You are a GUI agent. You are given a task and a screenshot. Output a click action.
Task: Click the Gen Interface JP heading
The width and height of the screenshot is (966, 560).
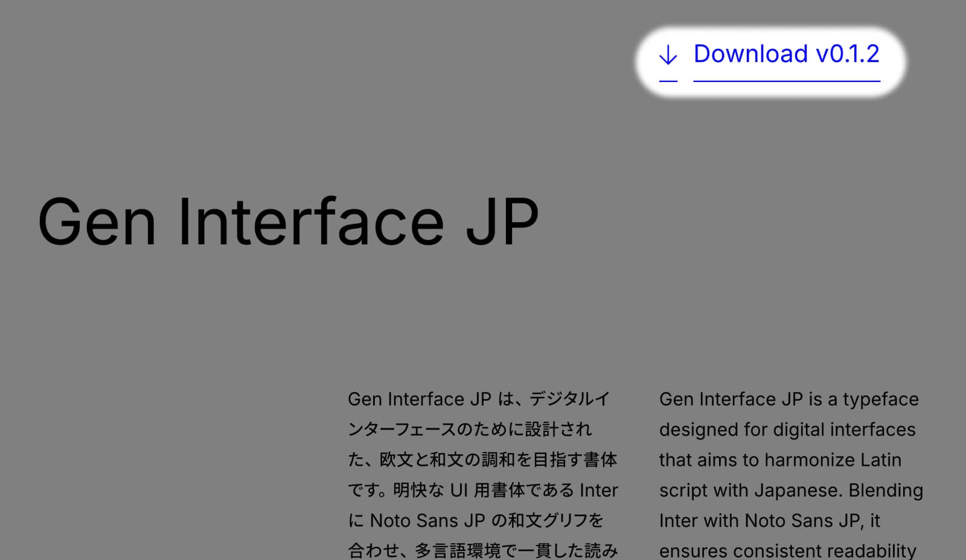288,221
